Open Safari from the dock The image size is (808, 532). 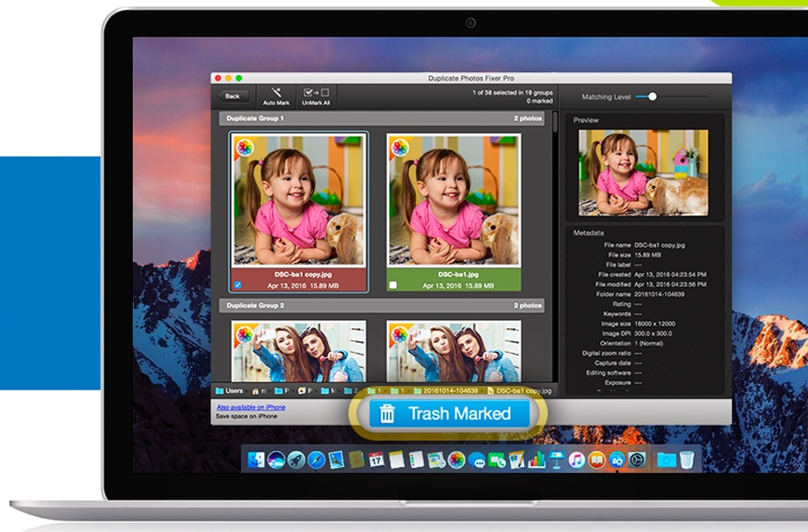point(316,461)
